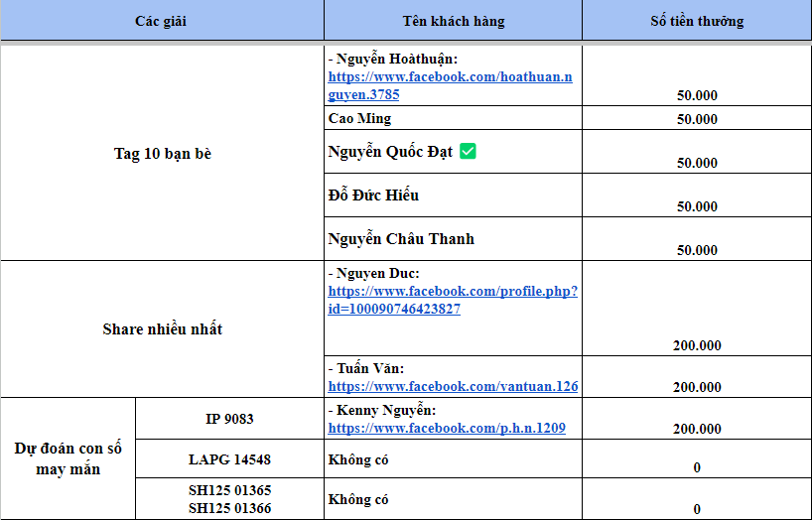
Task: Select the 'Dự đoán con số may mắn' cell
Action: (x=68, y=458)
